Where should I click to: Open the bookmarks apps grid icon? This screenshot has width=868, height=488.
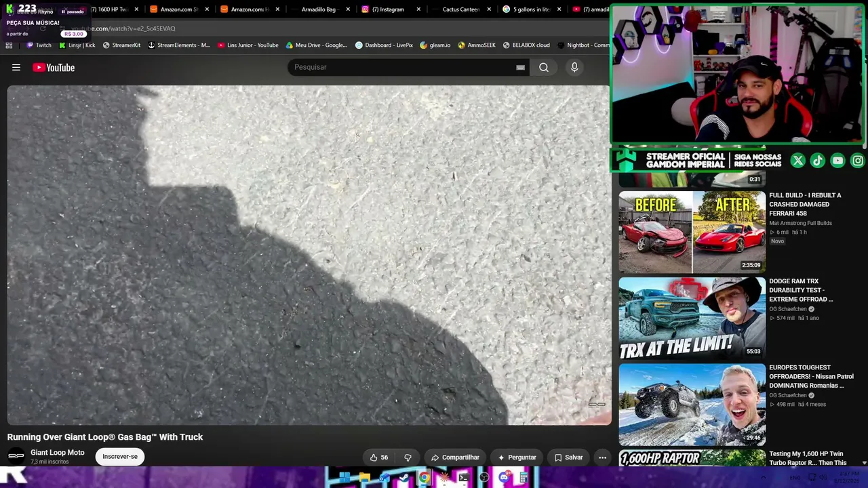9,45
